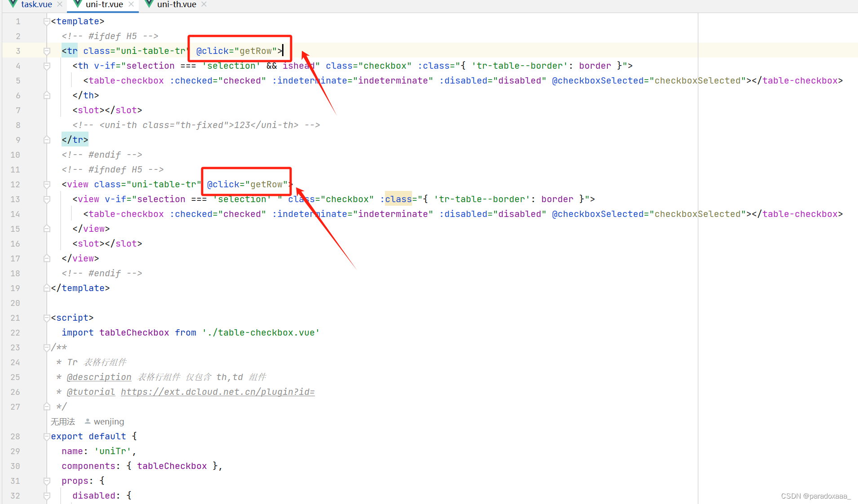This screenshot has height=504, width=858.
Task: Click the fold end marker at line 15
Action: click(47, 229)
